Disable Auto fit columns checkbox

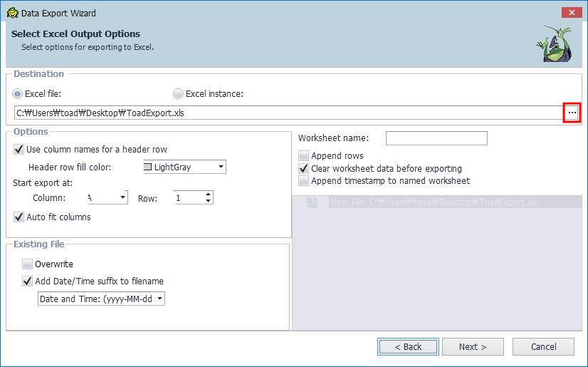tap(19, 217)
